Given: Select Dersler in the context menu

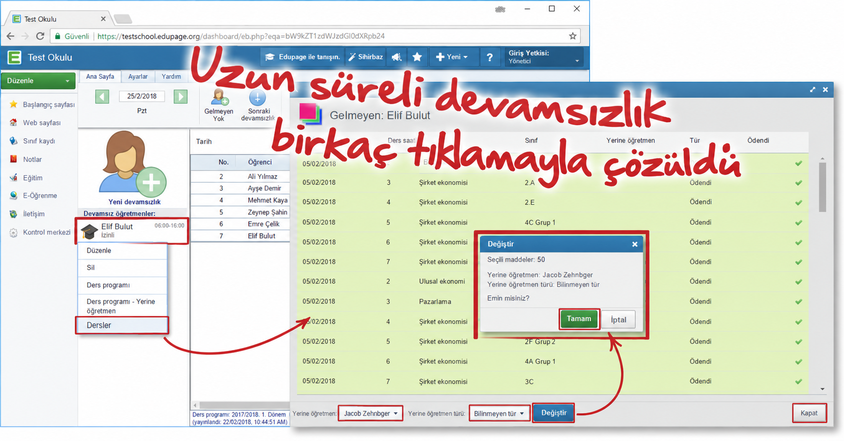Looking at the screenshot, I should pyautogui.click(x=122, y=325).
